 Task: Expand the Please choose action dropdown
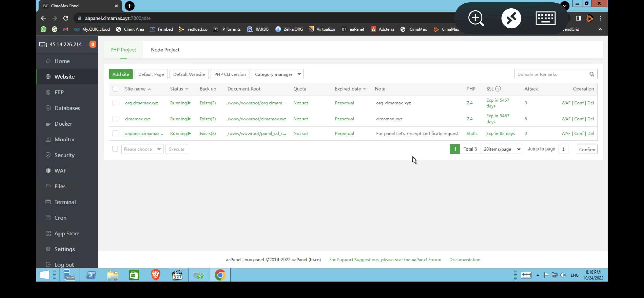coord(142,149)
